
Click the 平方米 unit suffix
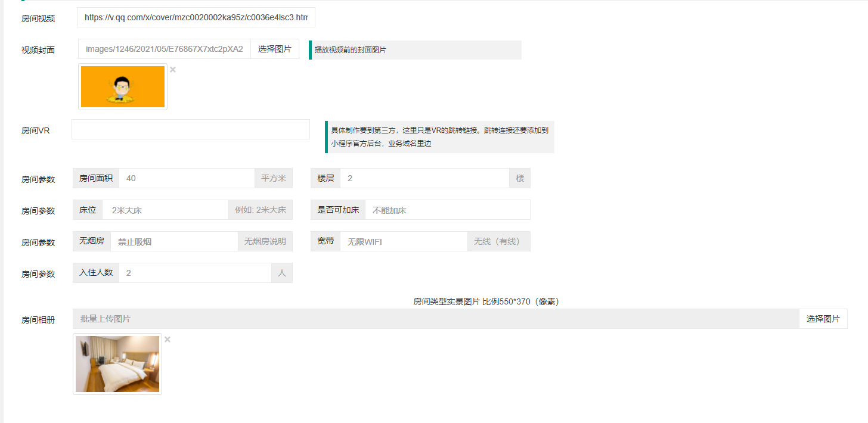tap(274, 178)
